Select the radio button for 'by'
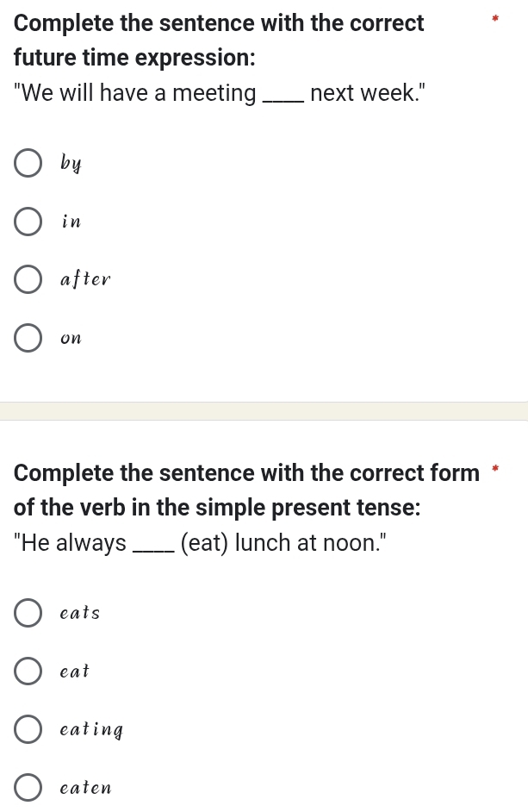The height and width of the screenshot is (812, 528). pyautogui.click(x=28, y=162)
